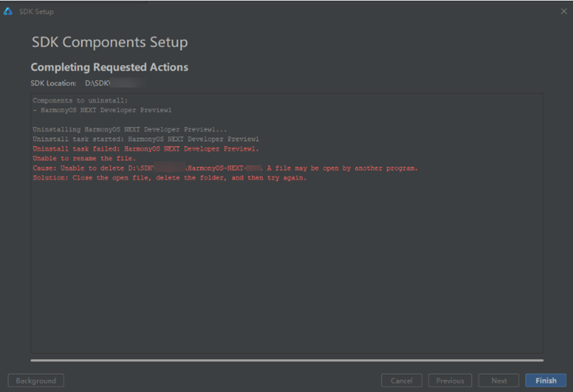The image size is (573, 392).
Task: Click the Finish button
Action: [x=545, y=380]
